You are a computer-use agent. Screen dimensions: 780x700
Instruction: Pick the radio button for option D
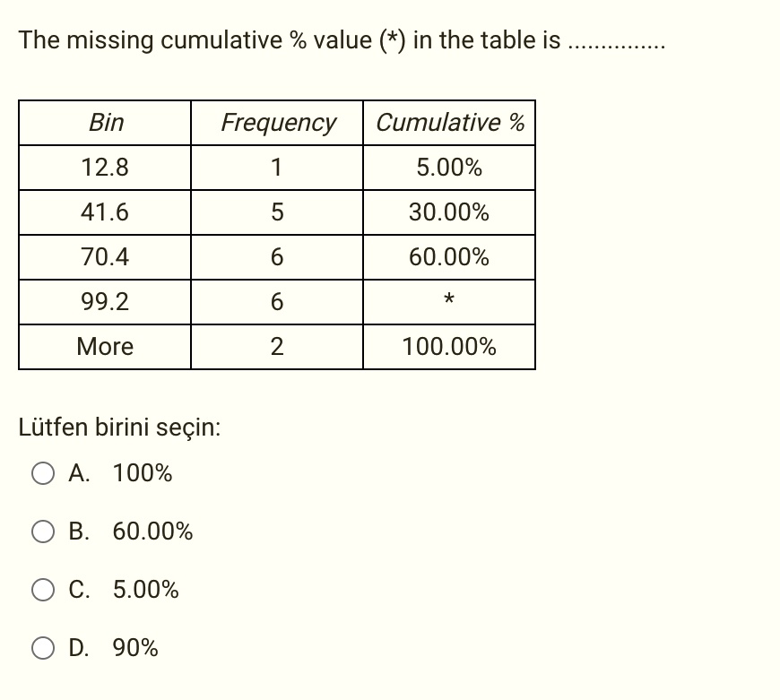click(43, 648)
